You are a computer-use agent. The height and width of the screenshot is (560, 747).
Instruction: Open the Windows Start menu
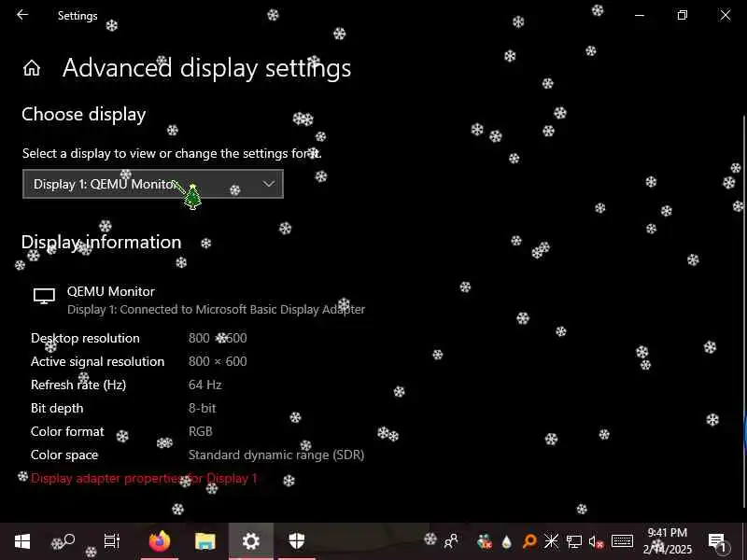tap(22, 541)
